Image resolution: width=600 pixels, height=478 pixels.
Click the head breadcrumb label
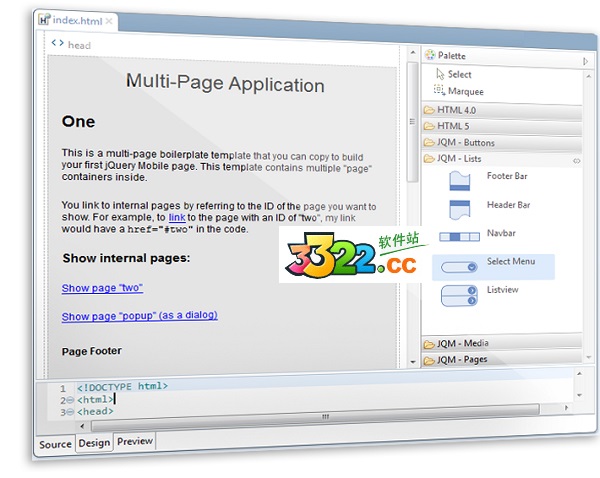pyautogui.click(x=79, y=45)
